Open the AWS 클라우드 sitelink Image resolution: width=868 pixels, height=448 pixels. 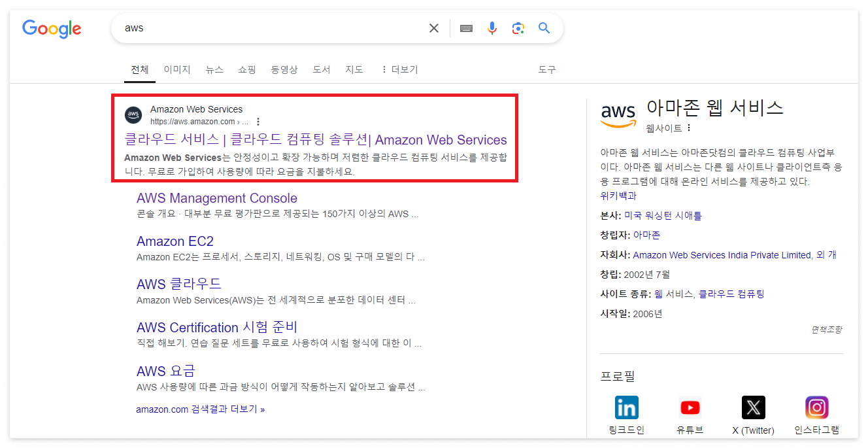pos(179,284)
